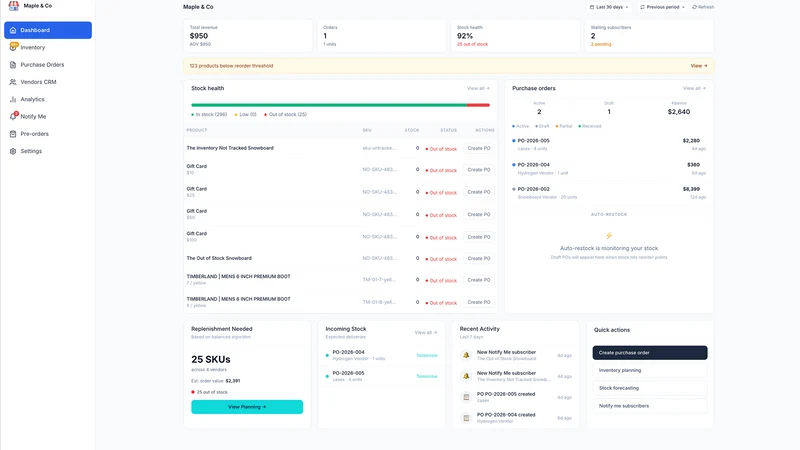Viewport: 800px width, 450px height.
Task: Open the Last 30 days date range dropdown
Action: click(x=609, y=7)
